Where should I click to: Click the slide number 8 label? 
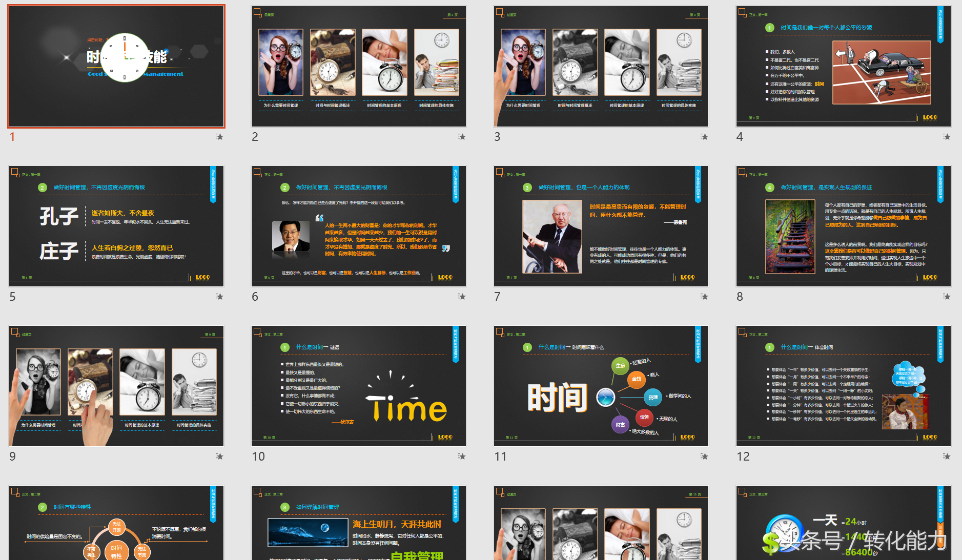click(740, 297)
